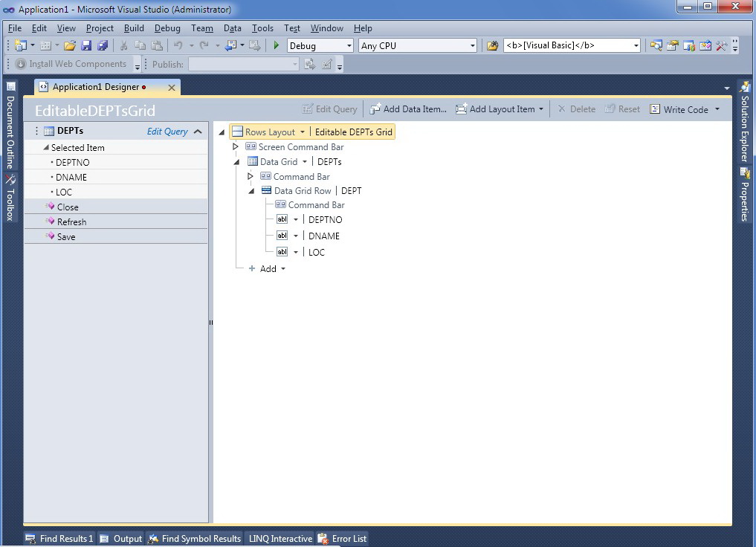
Task: Open the Debug menu
Action: [167, 28]
